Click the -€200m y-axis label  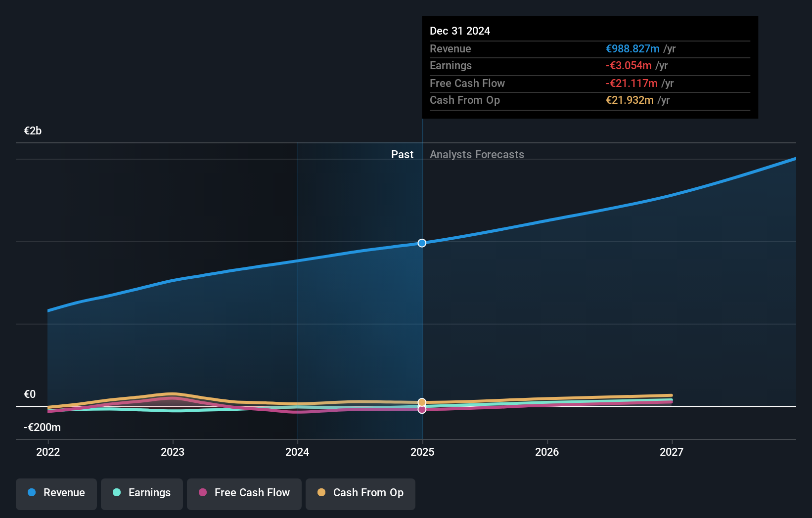pyautogui.click(x=42, y=428)
